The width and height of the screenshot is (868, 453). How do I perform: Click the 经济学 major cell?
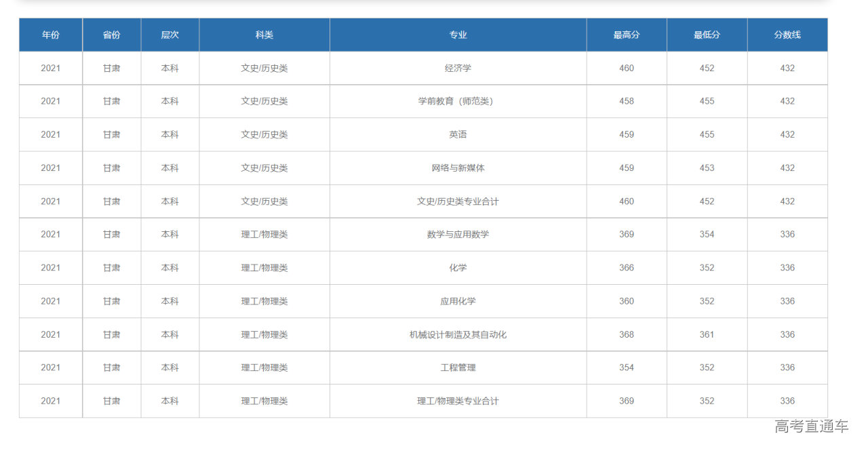tap(458, 68)
